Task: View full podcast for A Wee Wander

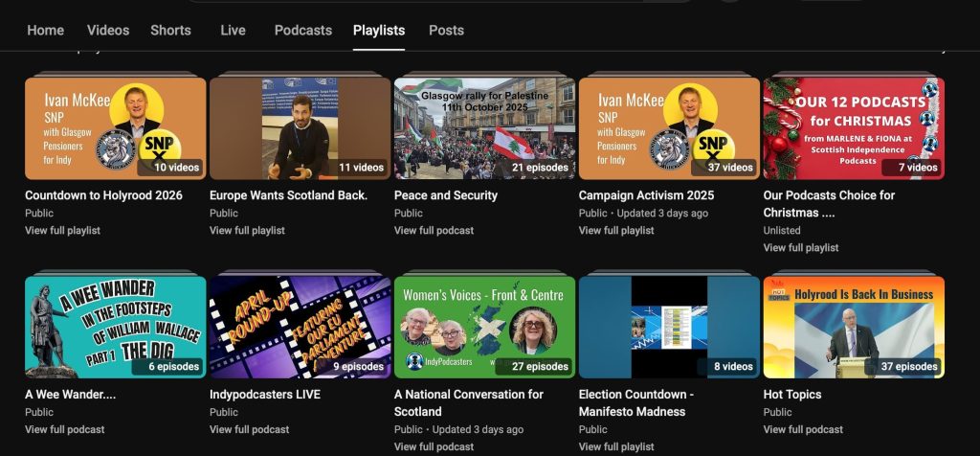Action: click(x=64, y=429)
